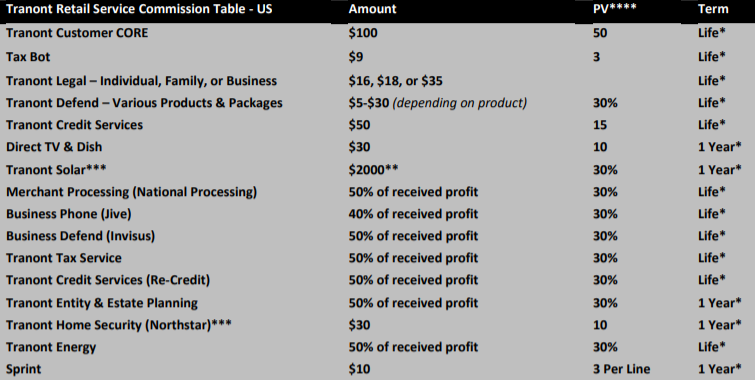The height and width of the screenshot is (380, 755).
Task: Click the PV**** column header
Action: (615, 9)
